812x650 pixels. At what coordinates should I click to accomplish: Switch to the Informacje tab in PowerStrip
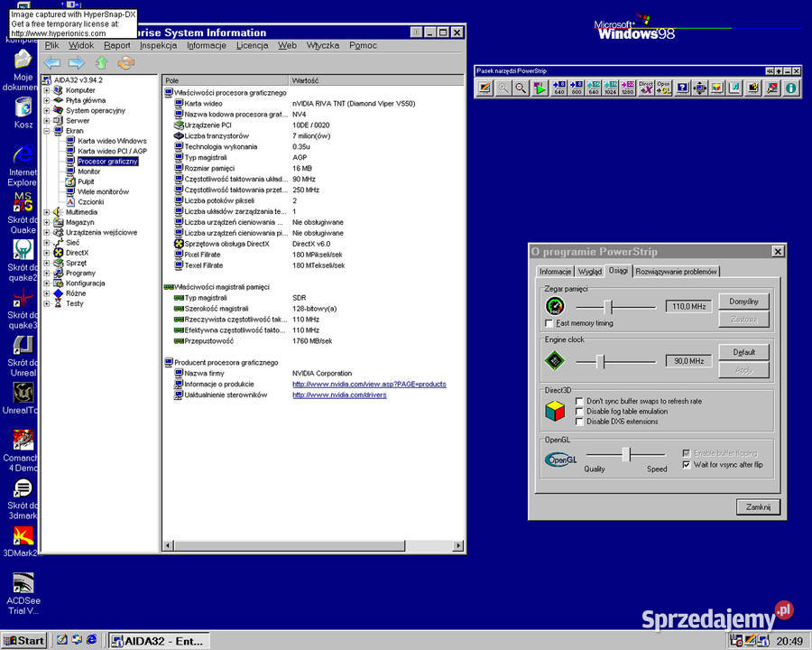point(555,272)
